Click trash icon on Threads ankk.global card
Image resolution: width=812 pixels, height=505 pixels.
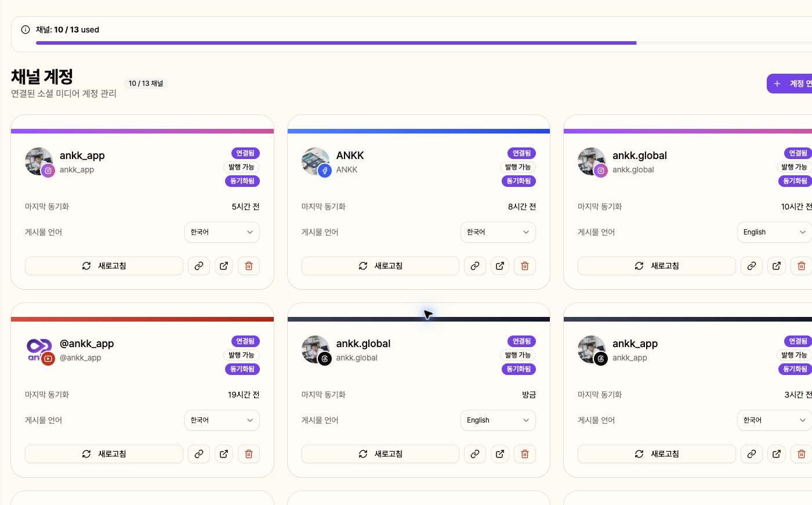[525, 454]
